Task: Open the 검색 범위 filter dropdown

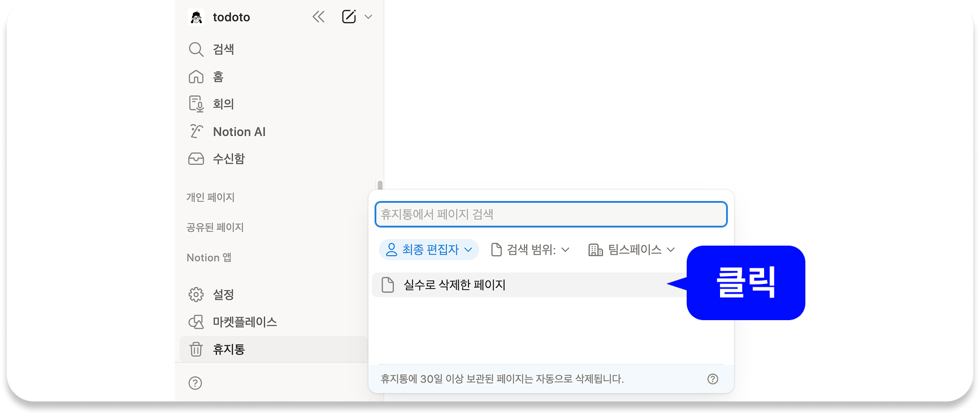Action: point(530,250)
